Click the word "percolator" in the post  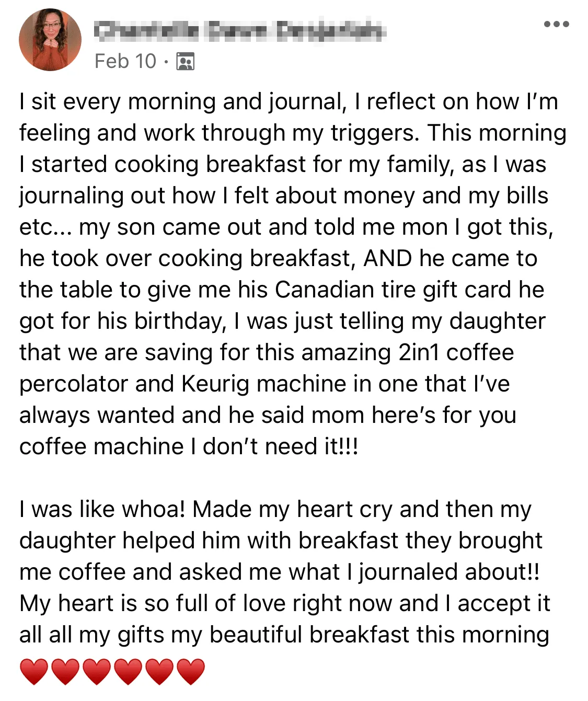click(x=74, y=384)
